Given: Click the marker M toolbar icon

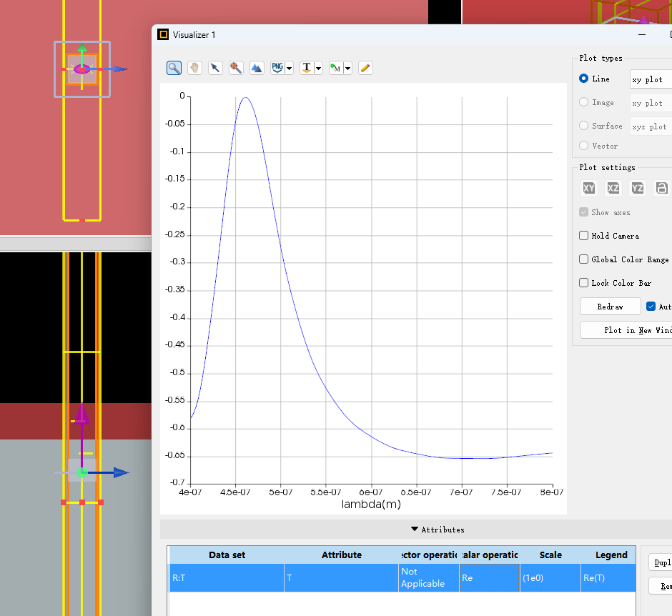Looking at the screenshot, I should click(336, 68).
